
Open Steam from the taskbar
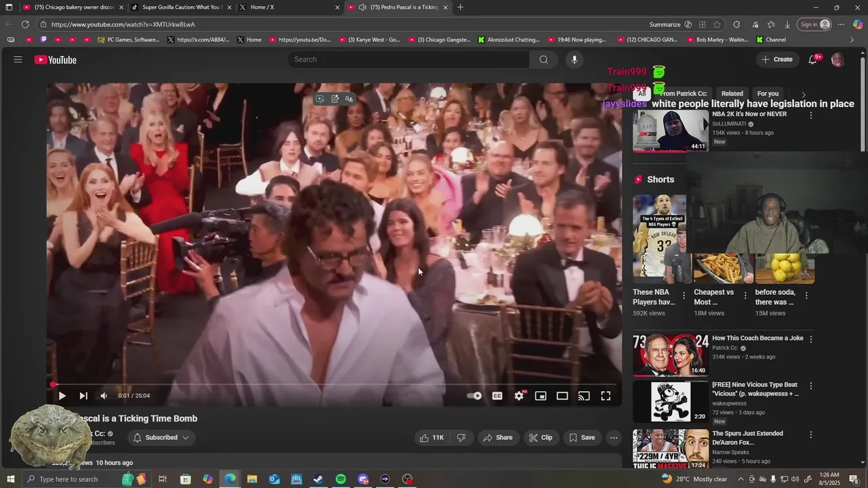click(x=318, y=479)
